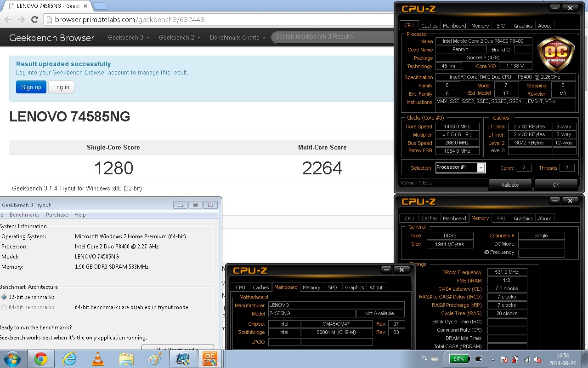Click the Search Geekbench 3 Results field
Screen dimensions: 588x368
332,37
